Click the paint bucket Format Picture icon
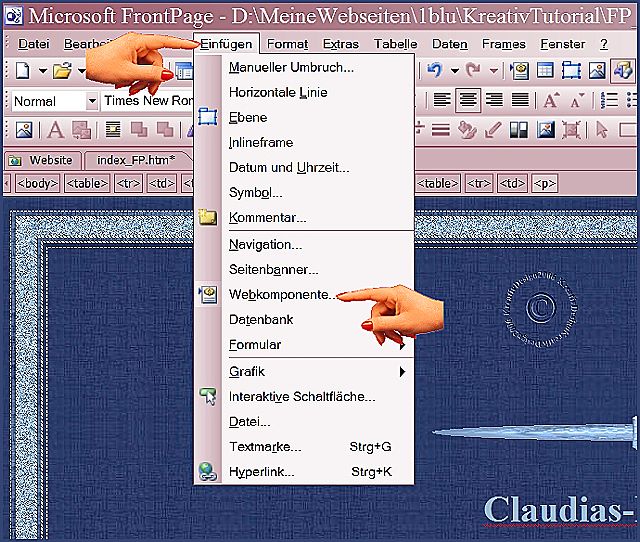Image resolution: width=640 pixels, height=542 pixels. pyautogui.click(x=467, y=130)
